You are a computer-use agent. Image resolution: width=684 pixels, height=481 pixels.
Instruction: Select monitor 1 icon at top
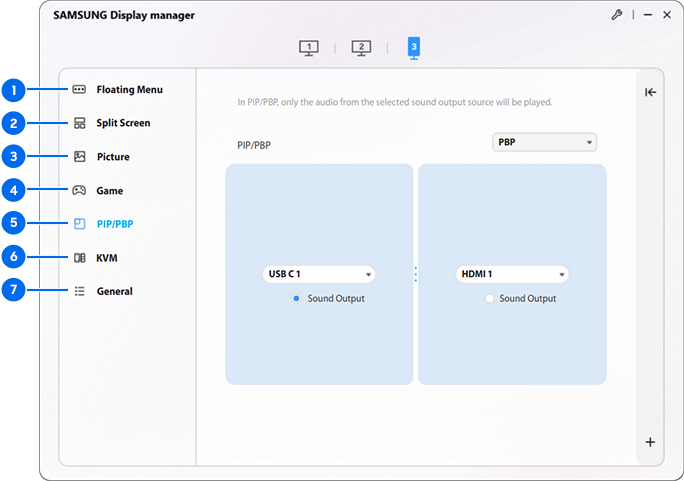[x=309, y=48]
